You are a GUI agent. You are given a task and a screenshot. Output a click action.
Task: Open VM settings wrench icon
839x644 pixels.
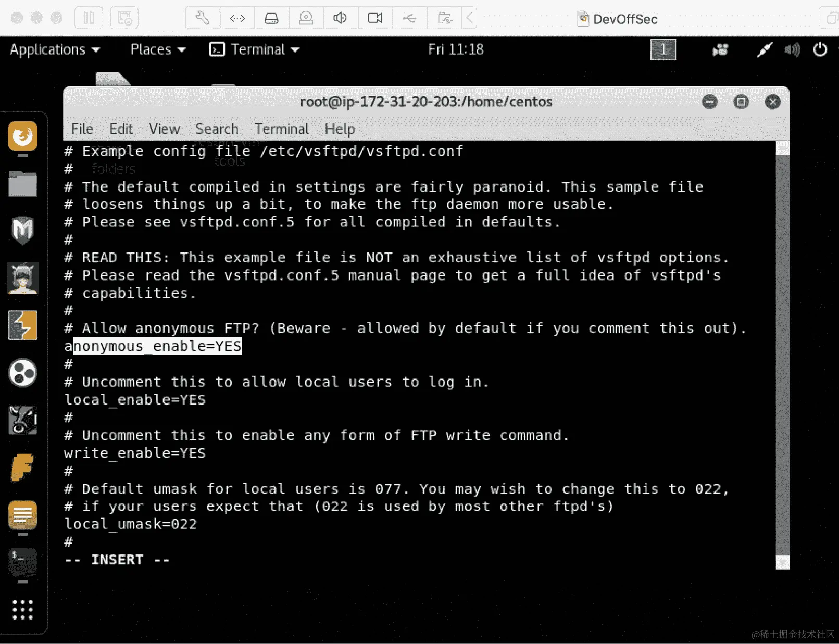click(x=203, y=18)
